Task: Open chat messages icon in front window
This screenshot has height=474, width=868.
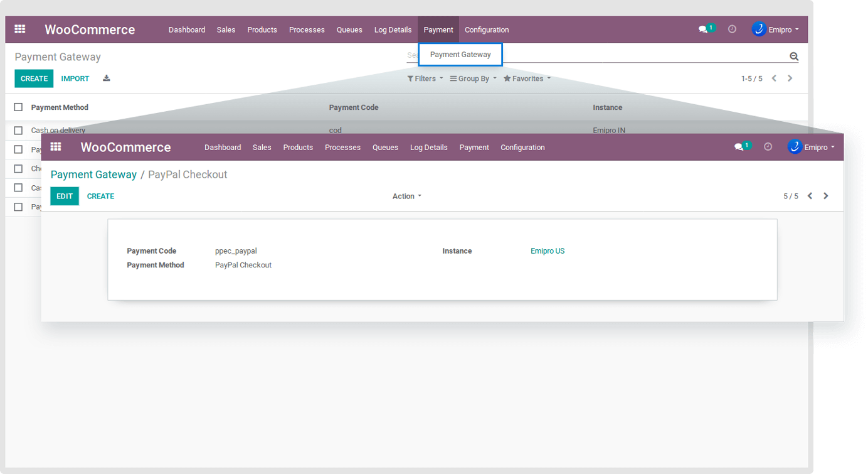Action: [x=739, y=147]
